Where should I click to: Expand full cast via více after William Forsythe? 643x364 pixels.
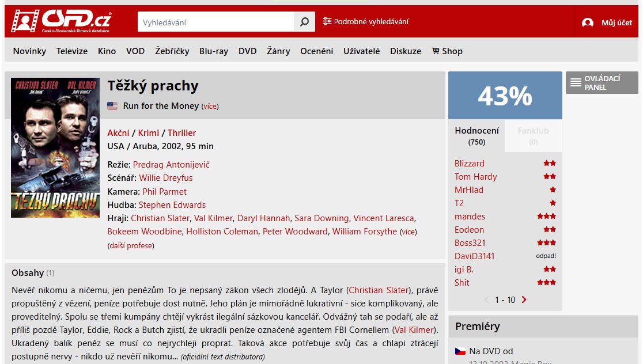pyautogui.click(x=408, y=232)
